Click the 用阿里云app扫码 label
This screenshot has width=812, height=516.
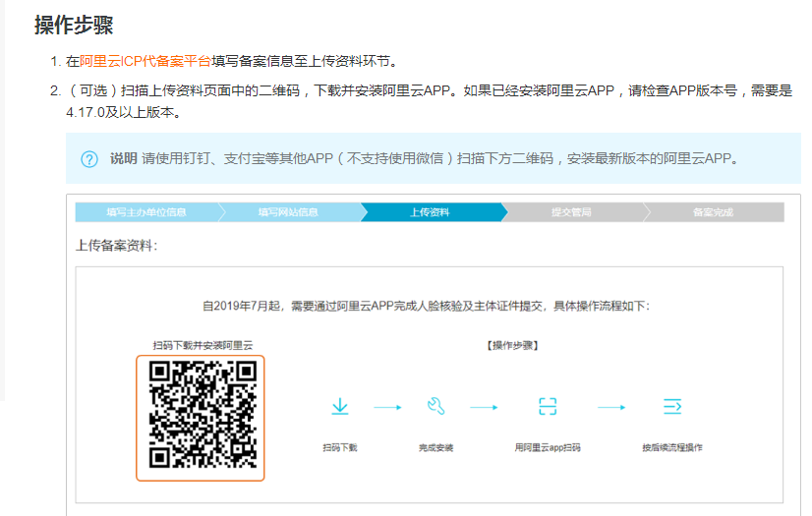click(548, 447)
